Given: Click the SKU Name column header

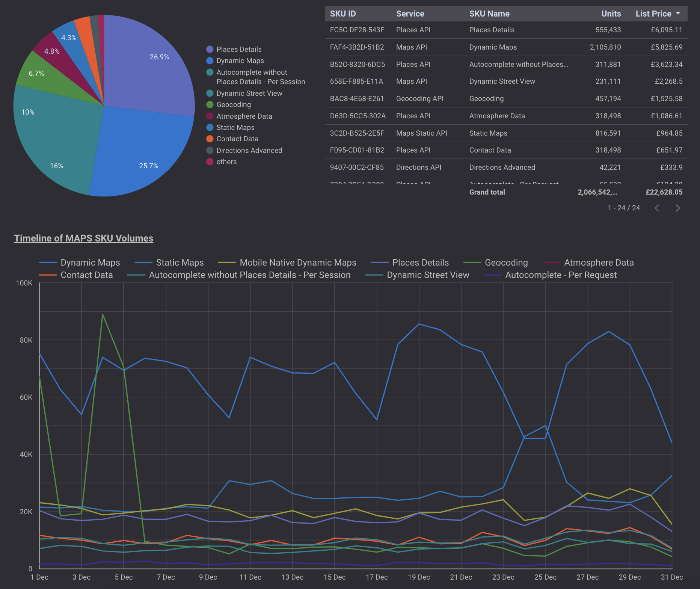Looking at the screenshot, I should [x=489, y=14].
